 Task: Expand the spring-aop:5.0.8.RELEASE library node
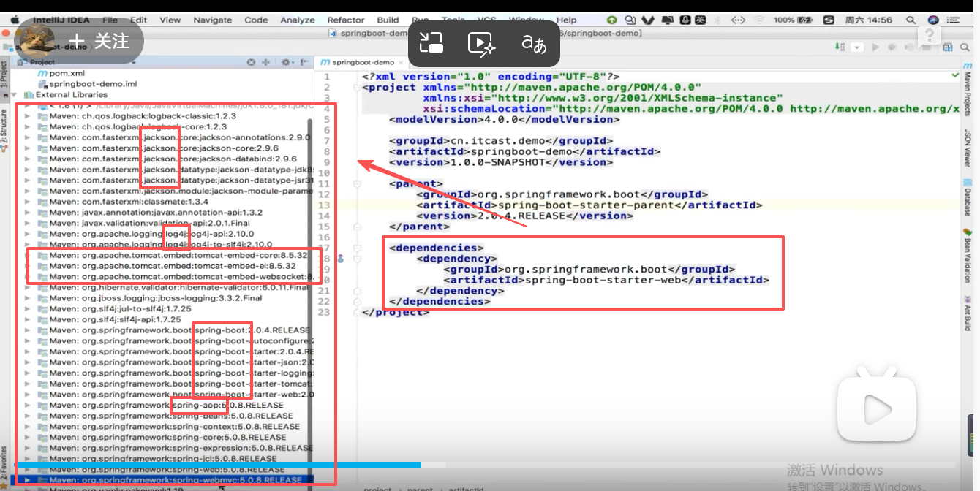point(28,405)
